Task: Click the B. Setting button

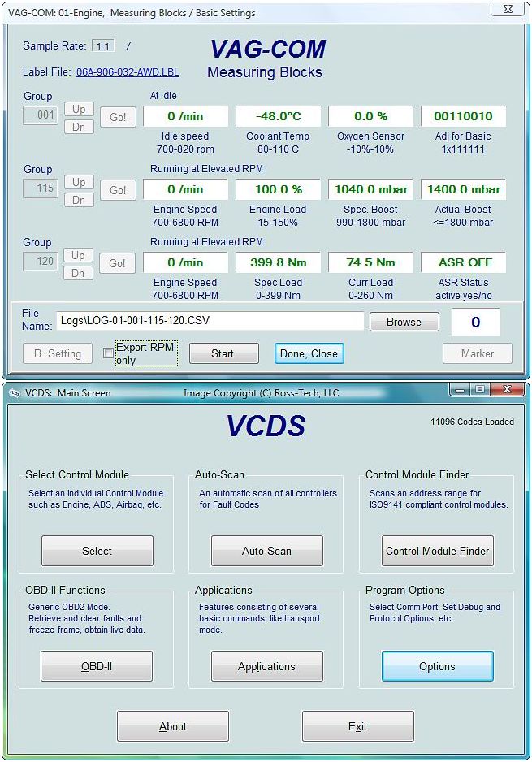Action: (x=58, y=353)
